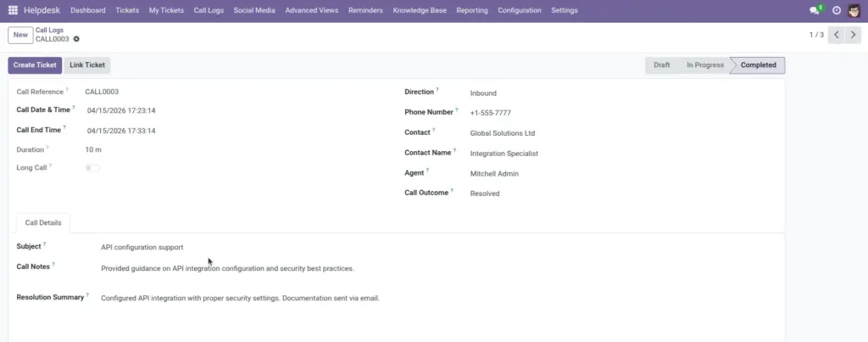The width and height of the screenshot is (868, 342).
Task: Show the Agent help icon
Action: pos(427,171)
